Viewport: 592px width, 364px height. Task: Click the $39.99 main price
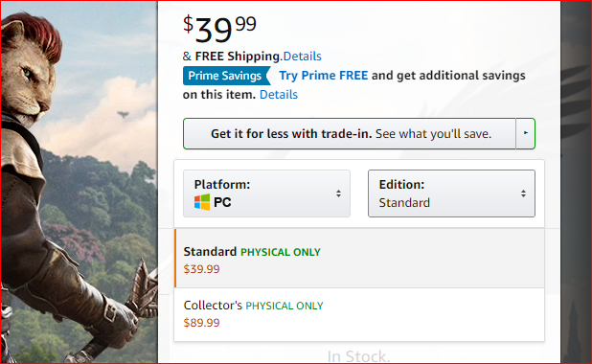[x=219, y=29]
